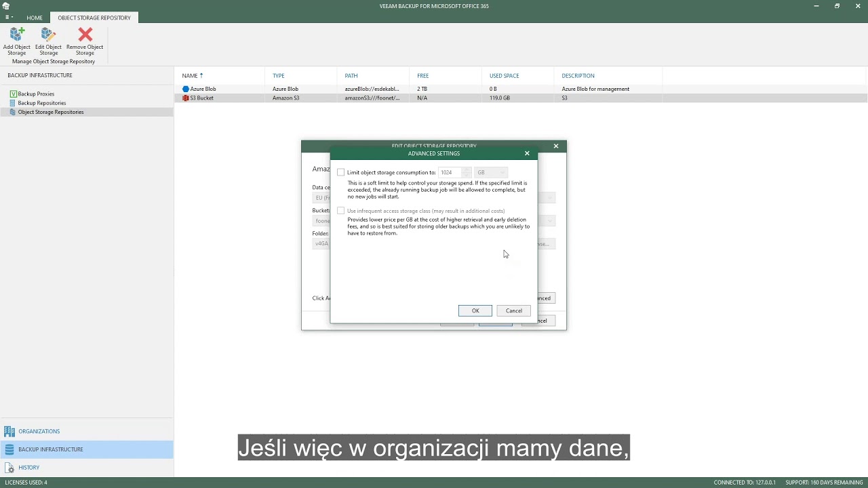Image resolution: width=868 pixels, height=488 pixels.
Task: Click OK in Advanced Settings
Action: 475,310
